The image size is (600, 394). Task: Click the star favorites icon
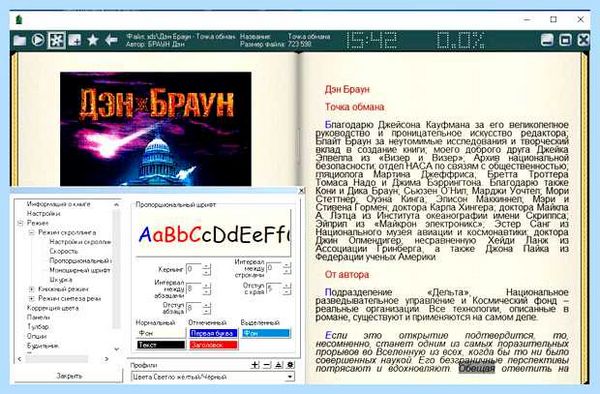click(x=93, y=40)
